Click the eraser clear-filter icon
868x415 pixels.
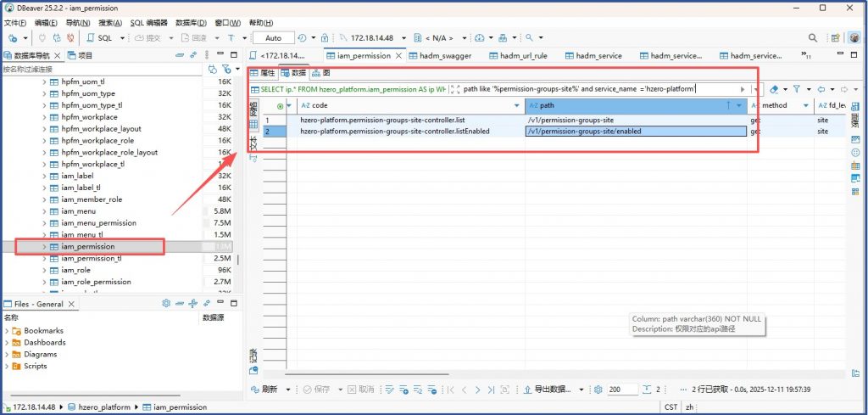[x=773, y=89]
